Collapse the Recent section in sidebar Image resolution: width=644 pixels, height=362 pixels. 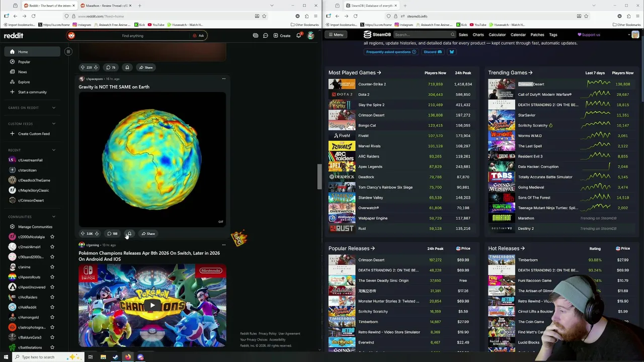[54, 150]
